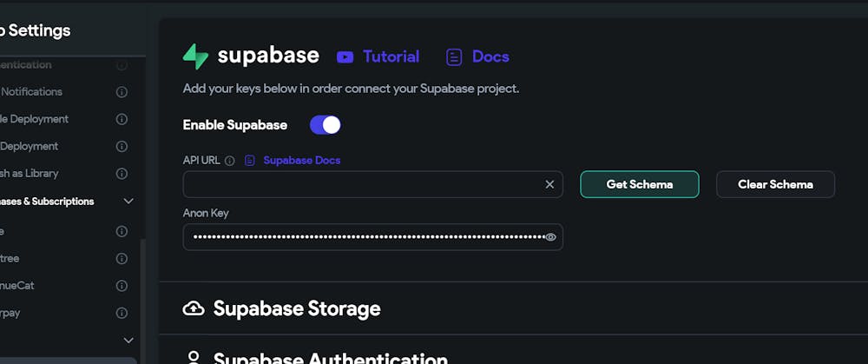Image resolution: width=868 pixels, height=364 pixels.
Task: Click the API URL input field
Action: click(x=360, y=184)
